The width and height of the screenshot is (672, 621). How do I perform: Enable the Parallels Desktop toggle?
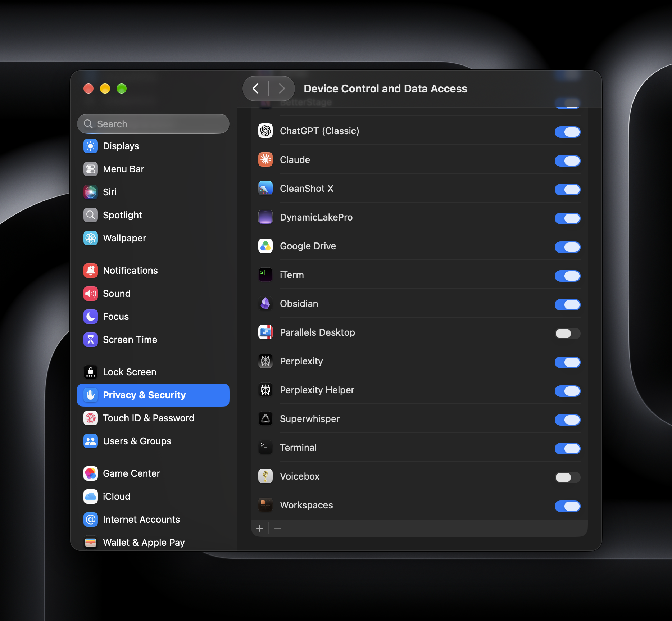coord(567,334)
